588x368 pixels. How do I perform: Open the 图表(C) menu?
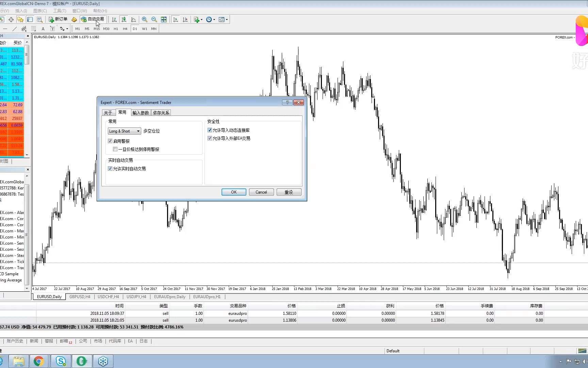[40, 11]
